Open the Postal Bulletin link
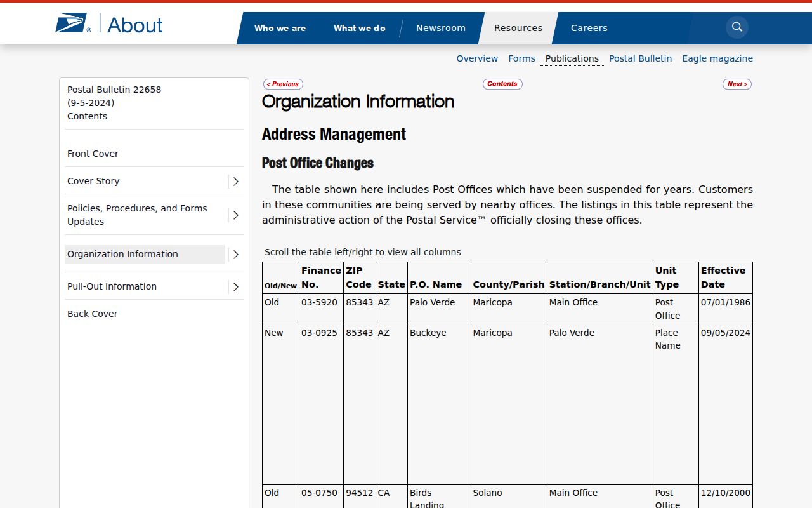The height and width of the screenshot is (508, 812). click(640, 58)
